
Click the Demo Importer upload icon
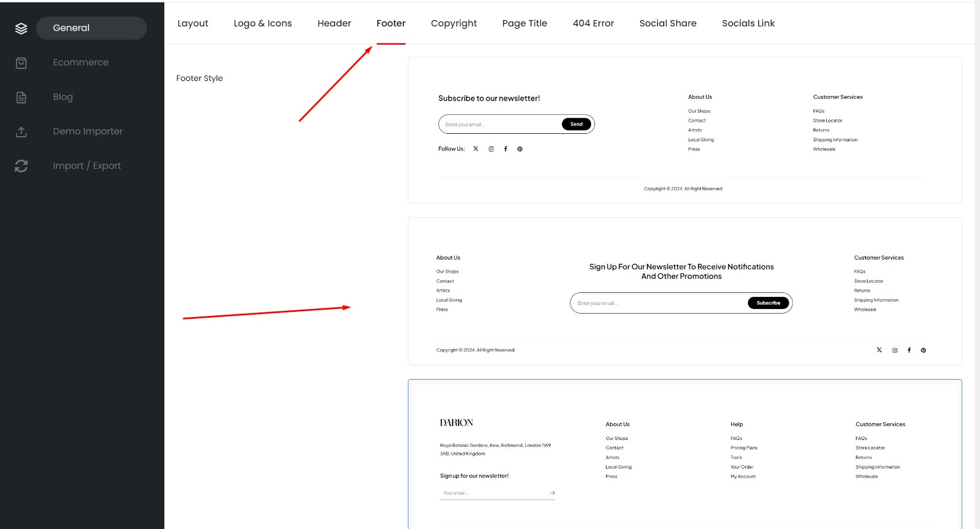point(21,132)
